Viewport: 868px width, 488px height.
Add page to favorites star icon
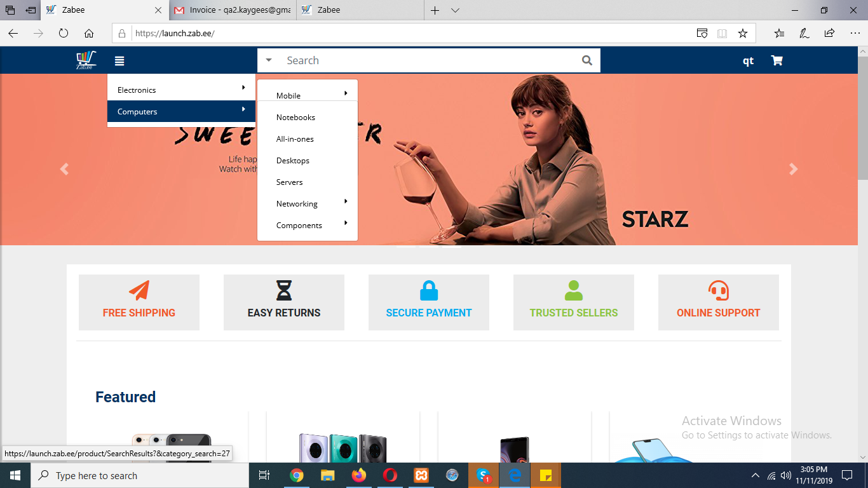743,33
